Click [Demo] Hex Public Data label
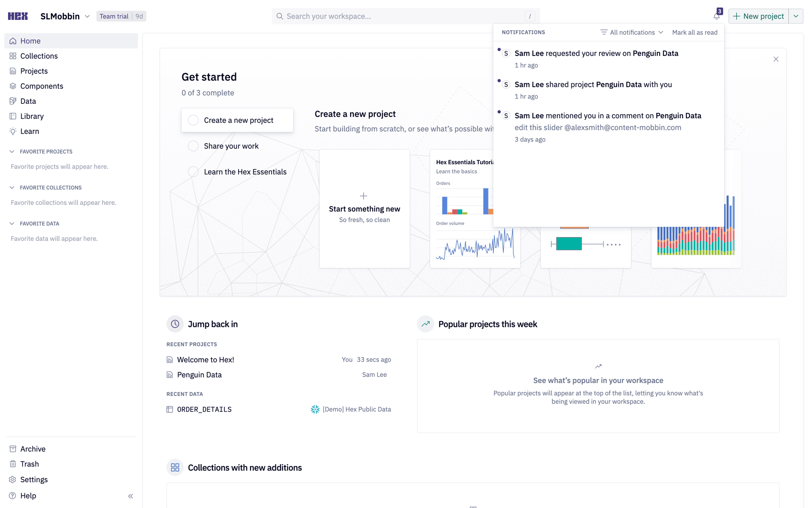 [x=357, y=409]
